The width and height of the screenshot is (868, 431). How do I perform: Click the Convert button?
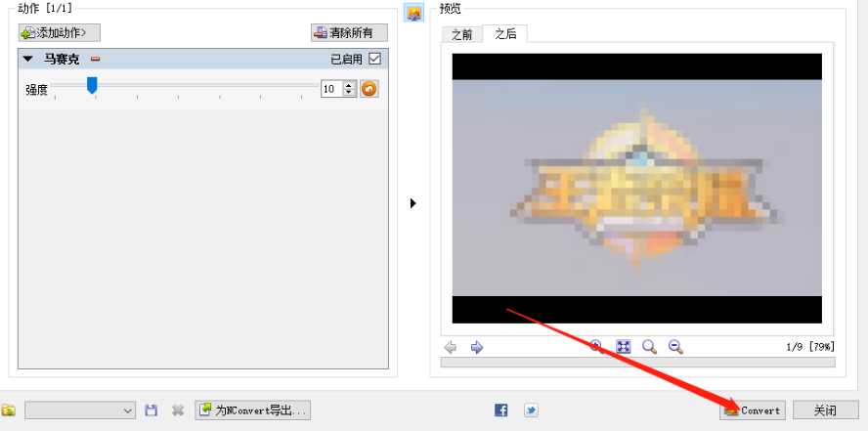[x=753, y=409]
